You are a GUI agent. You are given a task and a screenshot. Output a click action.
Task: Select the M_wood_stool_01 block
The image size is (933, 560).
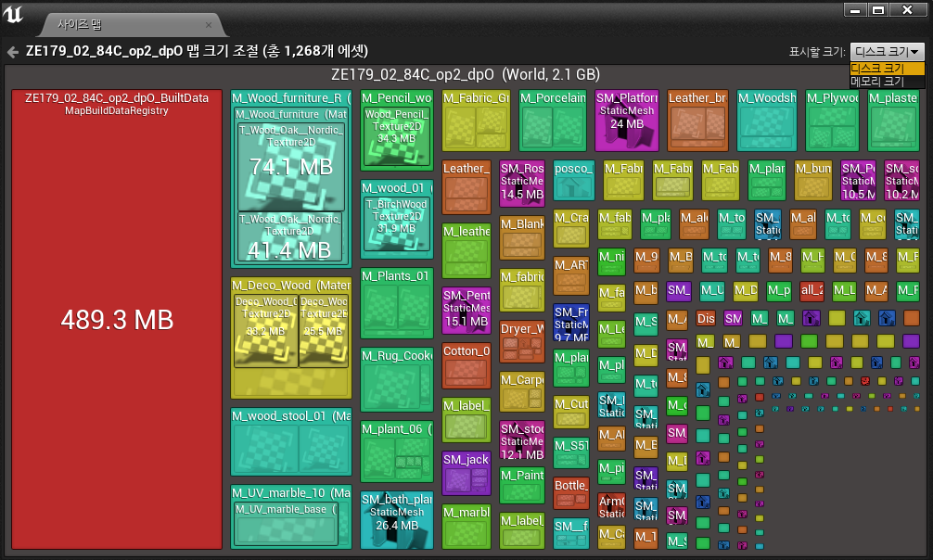tap(291, 441)
